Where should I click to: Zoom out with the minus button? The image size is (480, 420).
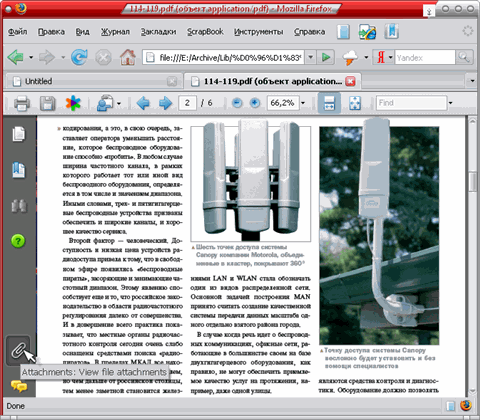(x=237, y=103)
